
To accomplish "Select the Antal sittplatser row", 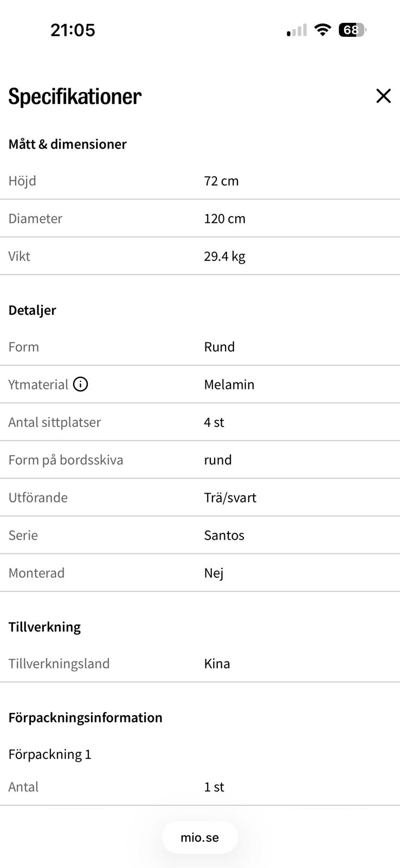I will tap(200, 422).
